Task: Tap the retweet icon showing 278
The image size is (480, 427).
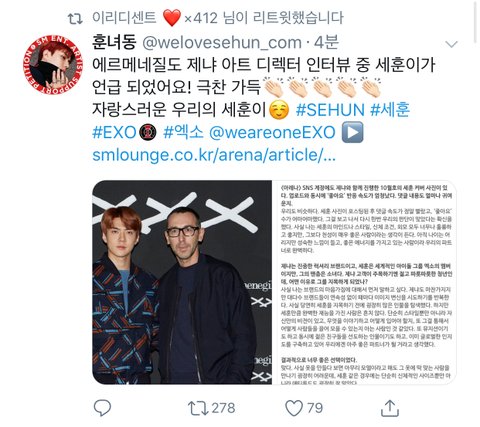Action: tap(198, 408)
